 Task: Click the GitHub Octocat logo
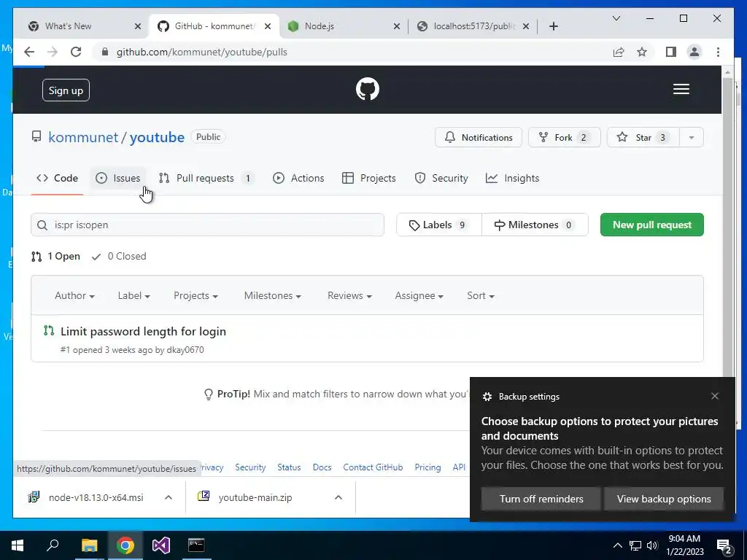click(x=368, y=89)
